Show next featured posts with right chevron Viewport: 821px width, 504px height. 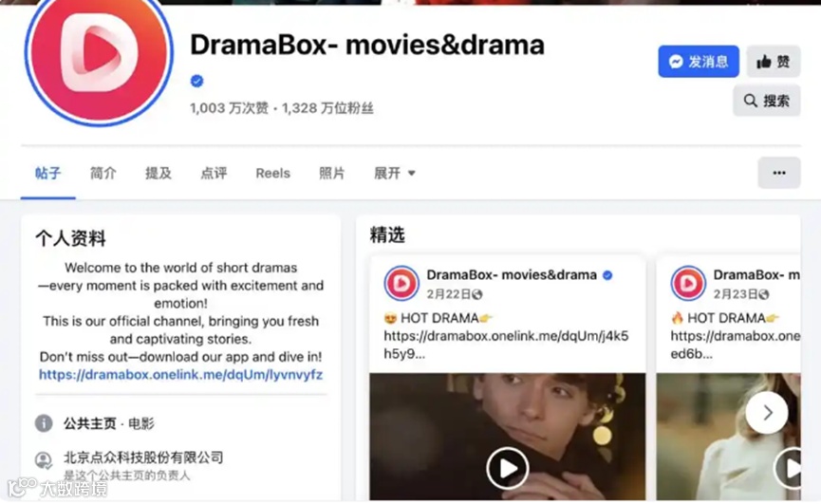767,413
